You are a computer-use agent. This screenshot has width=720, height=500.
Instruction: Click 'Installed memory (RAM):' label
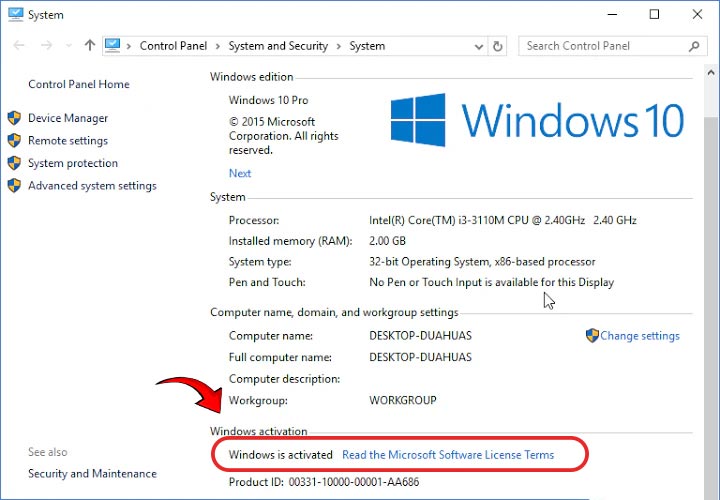click(290, 241)
